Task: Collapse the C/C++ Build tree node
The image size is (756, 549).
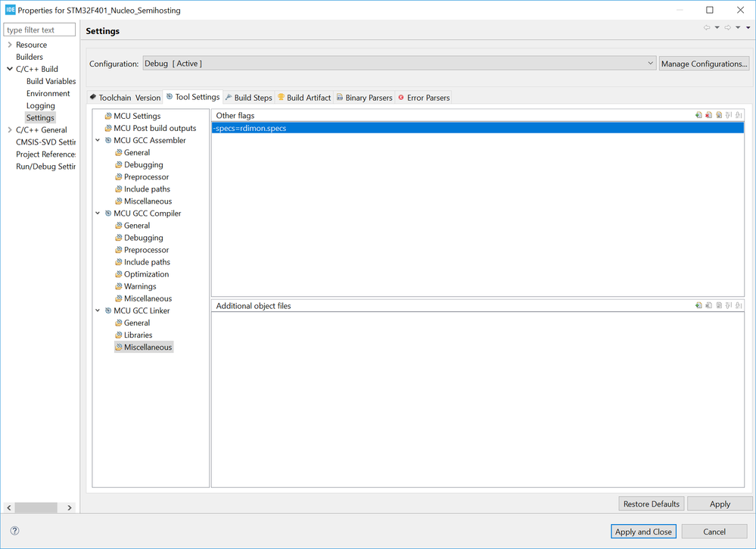Action: [9, 69]
